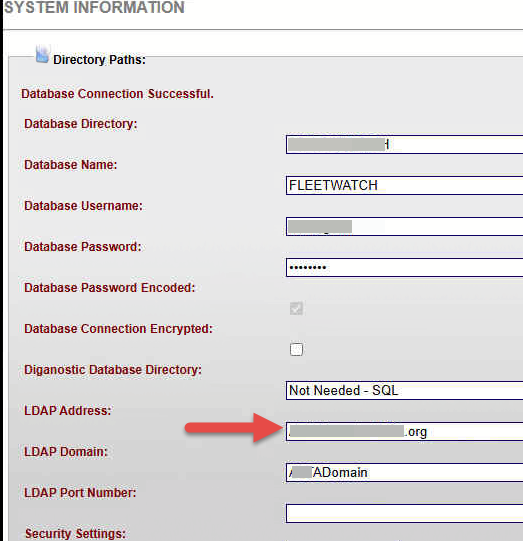The height and width of the screenshot is (541, 523).
Task: Click the 'Diganostic Database Directory:' label text
Action: [113, 370]
